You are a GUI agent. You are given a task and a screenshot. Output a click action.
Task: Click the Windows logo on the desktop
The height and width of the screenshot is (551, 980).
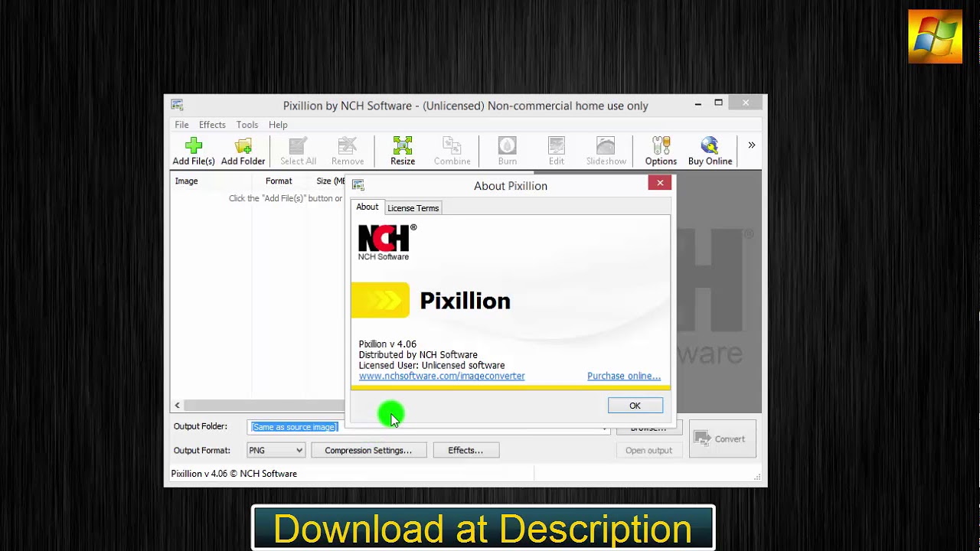[935, 36]
